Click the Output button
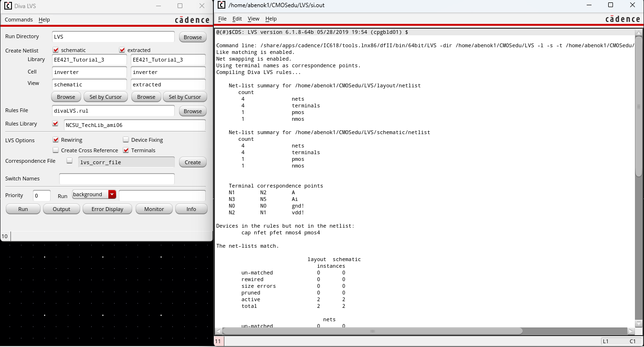 point(62,209)
